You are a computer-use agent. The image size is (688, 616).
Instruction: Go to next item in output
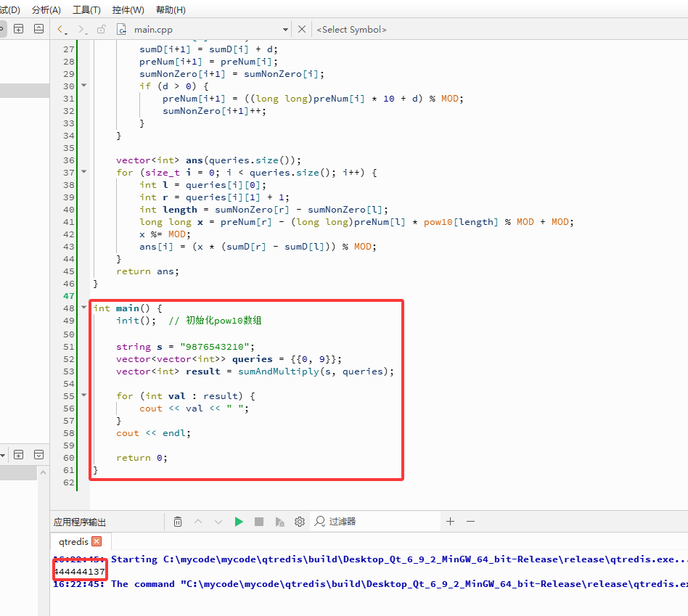pos(218,522)
